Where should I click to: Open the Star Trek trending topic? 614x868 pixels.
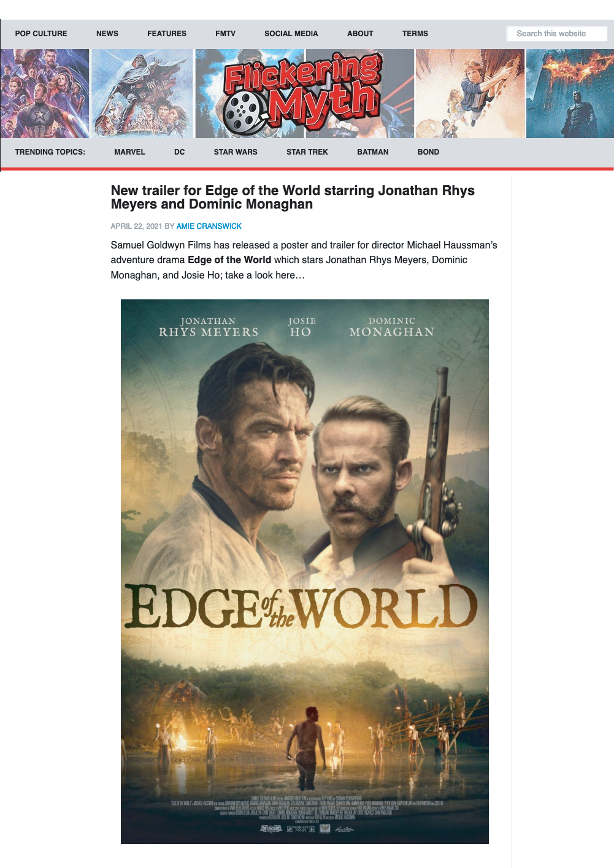[x=307, y=152]
